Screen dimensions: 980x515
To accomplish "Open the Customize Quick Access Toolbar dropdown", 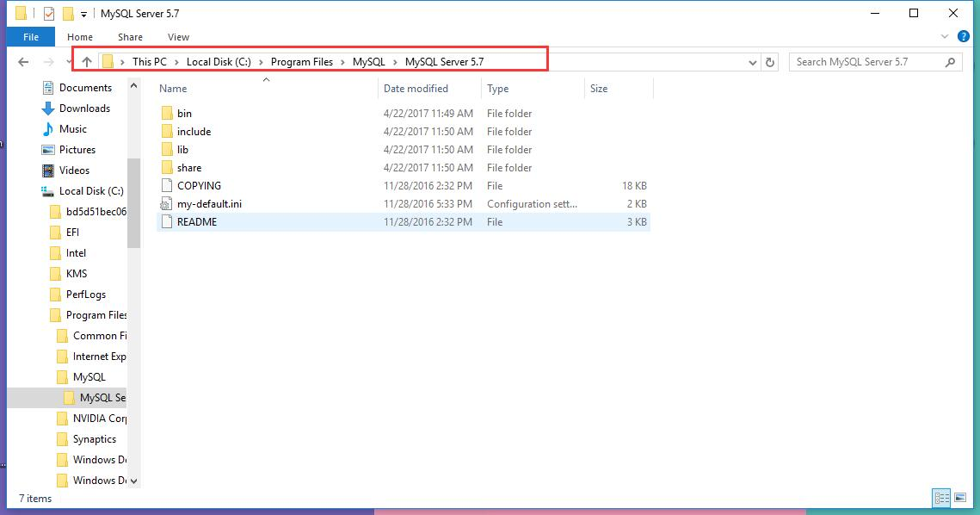I will pyautogui.click(x=83, y=14).
